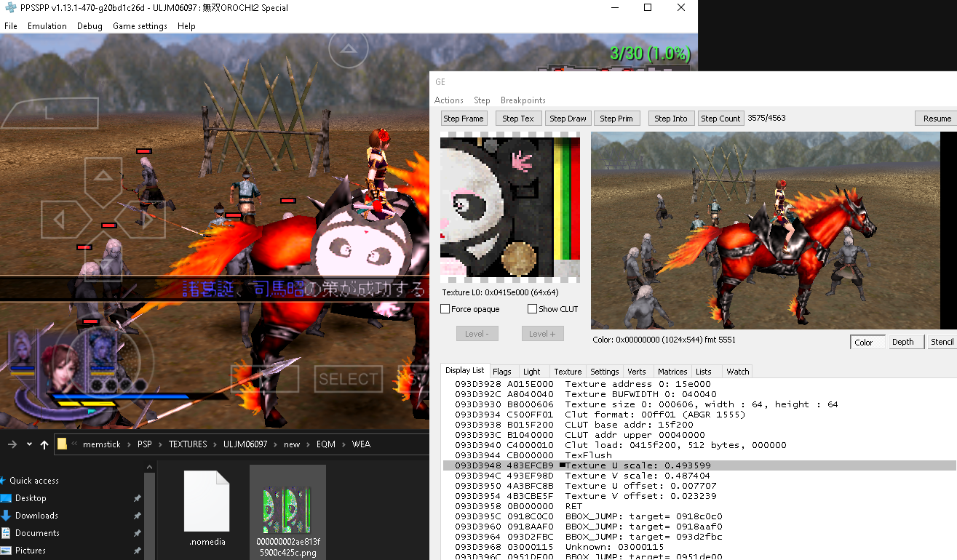957x560 pixels.
Task: Enable the Force opaque checkbox
Action: (x=444, y=308)
